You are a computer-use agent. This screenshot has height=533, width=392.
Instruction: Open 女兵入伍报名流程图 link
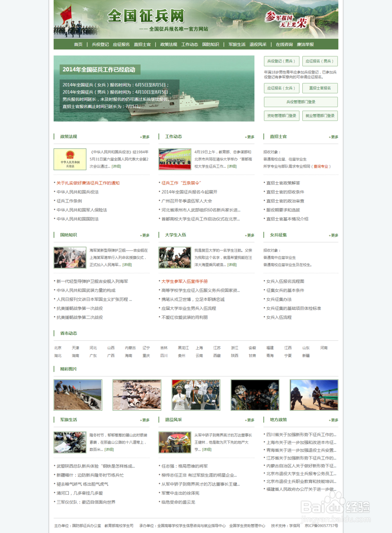click(285, 282)
